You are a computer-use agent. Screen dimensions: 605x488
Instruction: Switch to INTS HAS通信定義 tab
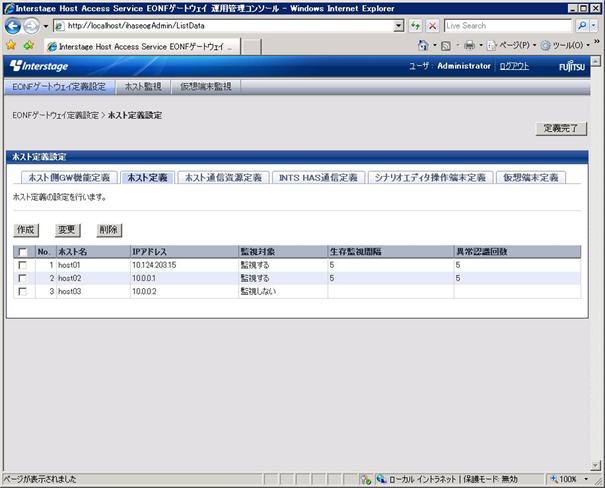coord(318,177)
